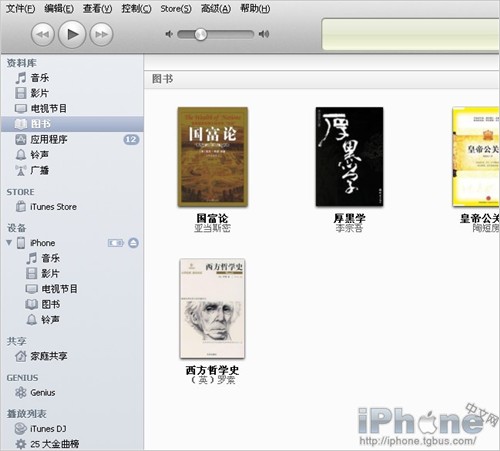Click the previous track rewind button
500x451 pixels.
coord(43,34)
